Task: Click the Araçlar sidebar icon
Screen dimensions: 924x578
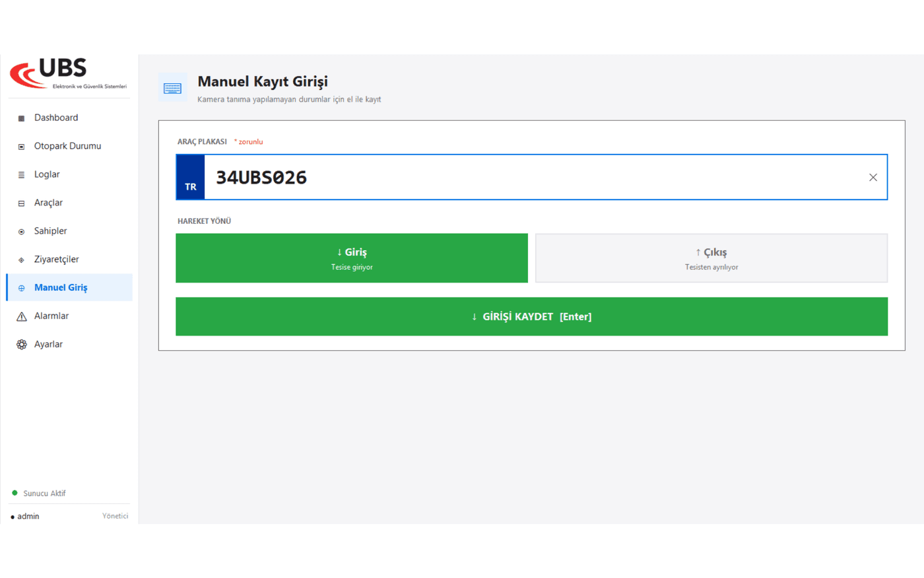Action: click(21, 203)
